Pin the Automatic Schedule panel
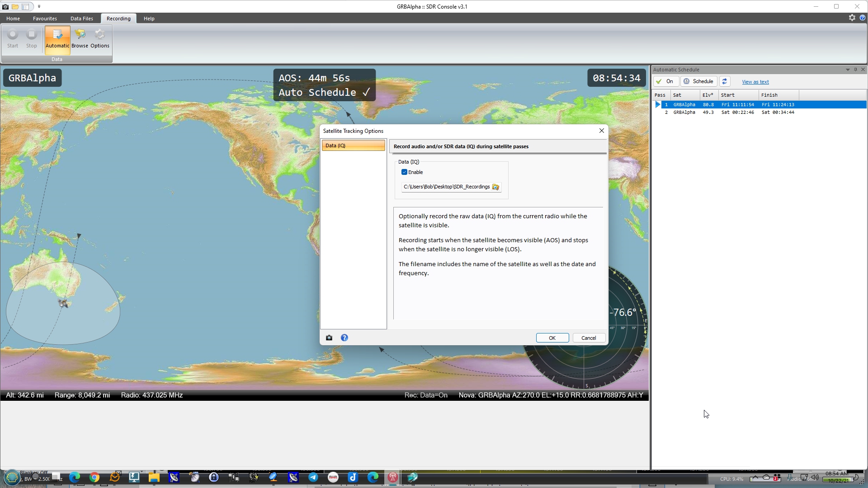The image size is (868, 488). tap(855, 70)
